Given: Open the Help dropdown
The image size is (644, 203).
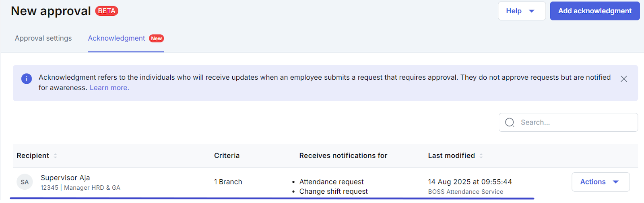Looking at the screenshot, I should pyautogui.click(x=521, y=11).
